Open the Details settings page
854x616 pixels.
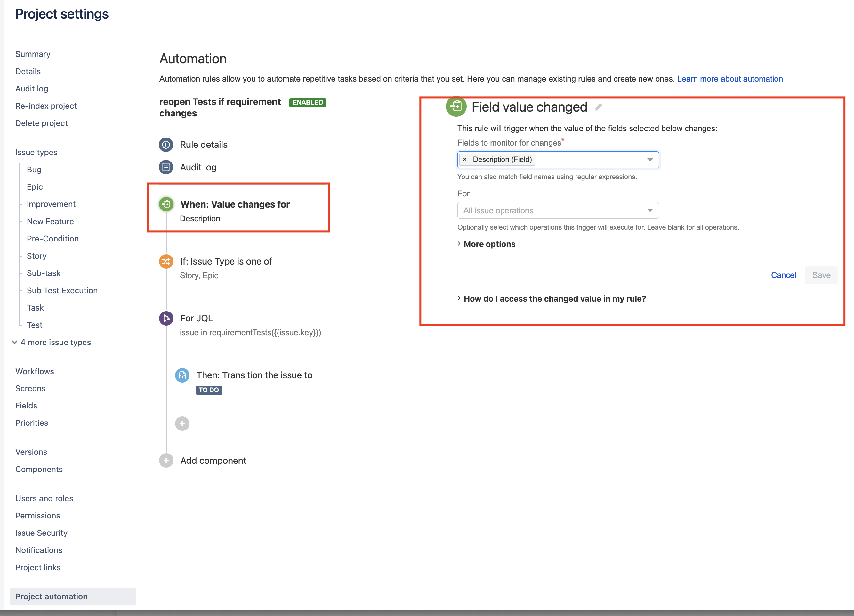(28, 72)
